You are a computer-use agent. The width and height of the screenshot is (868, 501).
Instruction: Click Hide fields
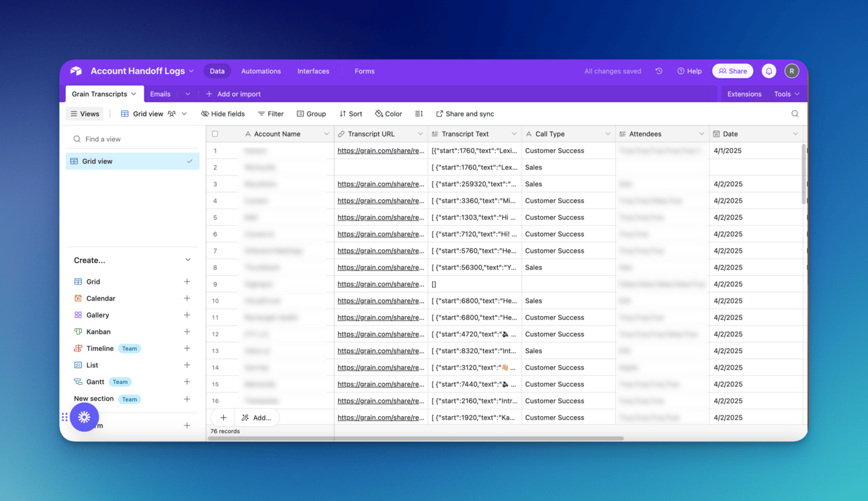223,114
